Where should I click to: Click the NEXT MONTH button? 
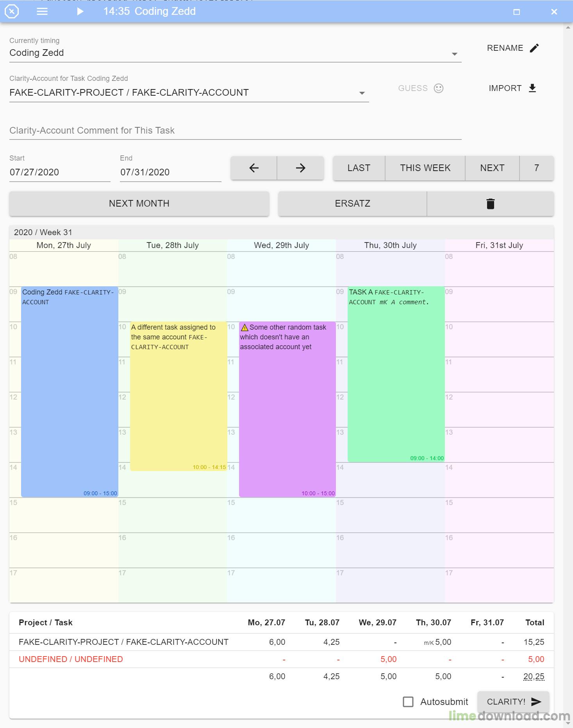(x=139, y=203)
